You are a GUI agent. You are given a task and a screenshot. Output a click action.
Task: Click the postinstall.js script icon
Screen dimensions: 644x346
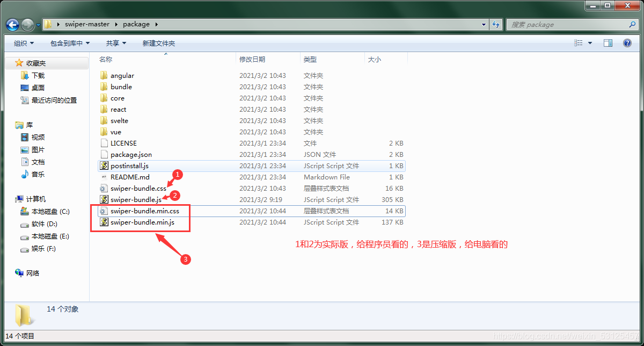(104, 166)
